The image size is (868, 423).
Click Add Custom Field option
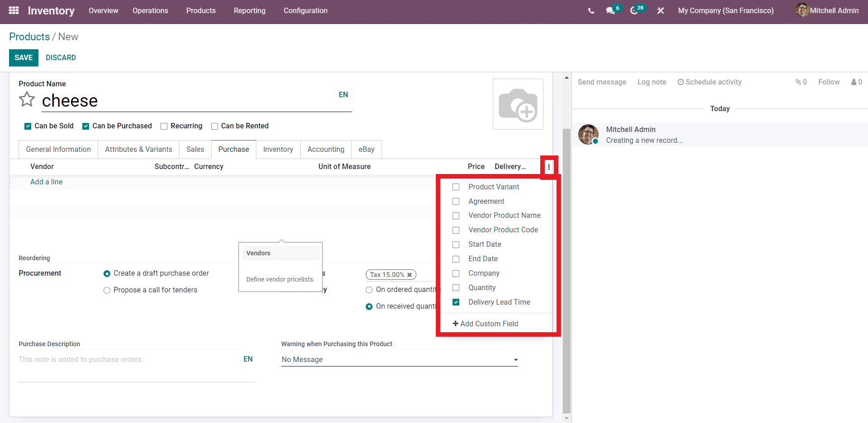pyautogui.click(x=486, y=324)
